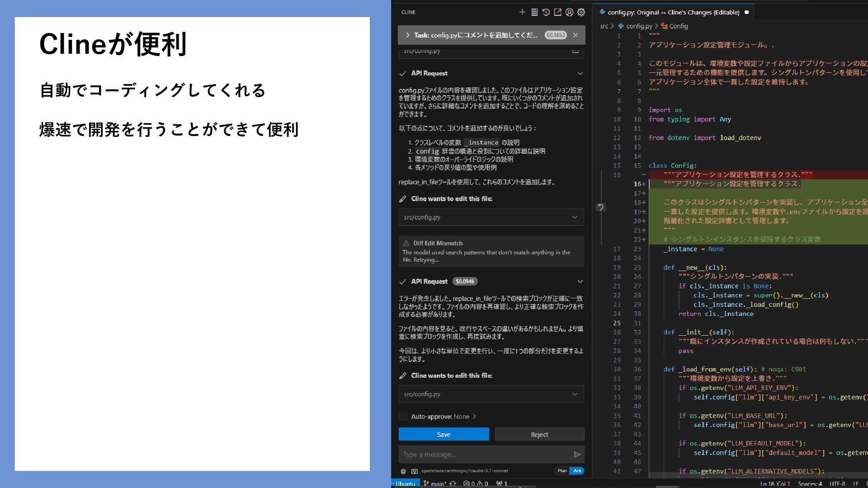Click the slide title 'Clineが便利'
The width and height of the screenshot is (868, 488).
(x=113, y=44)
